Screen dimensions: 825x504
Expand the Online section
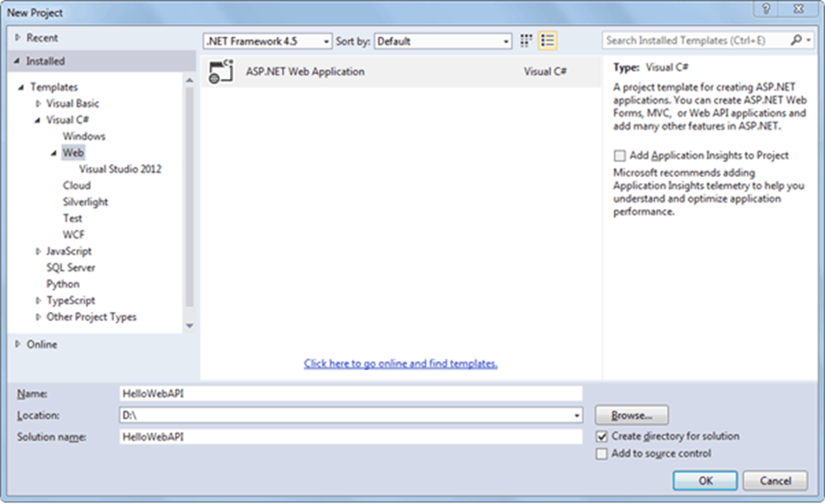[x=18, y=344]
